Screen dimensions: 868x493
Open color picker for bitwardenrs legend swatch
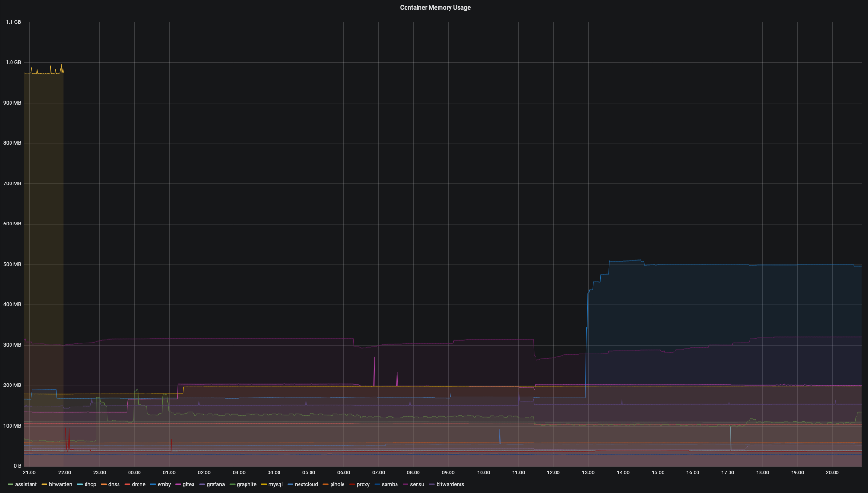(x=432, y=484)
